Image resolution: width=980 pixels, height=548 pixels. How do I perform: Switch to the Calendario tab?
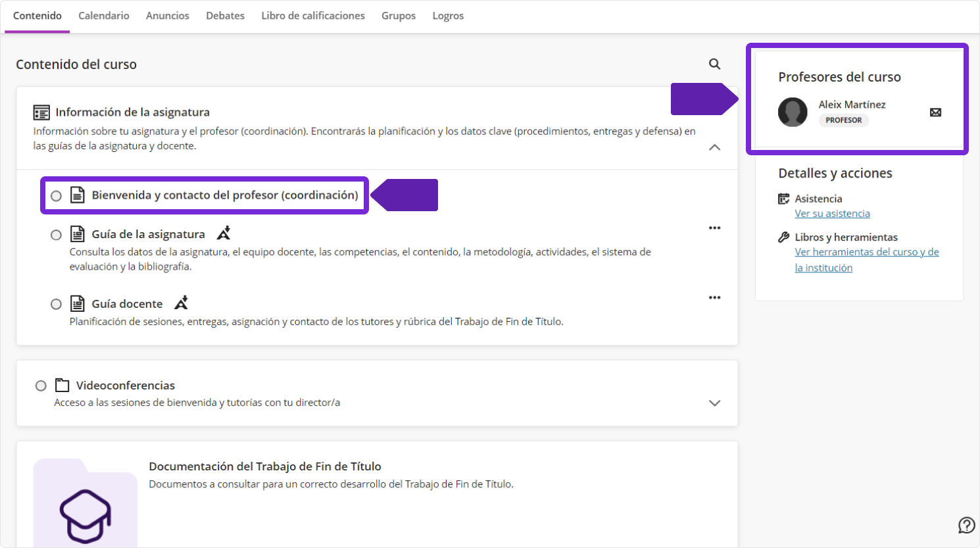pyautogui.click(x=104, y=16)
